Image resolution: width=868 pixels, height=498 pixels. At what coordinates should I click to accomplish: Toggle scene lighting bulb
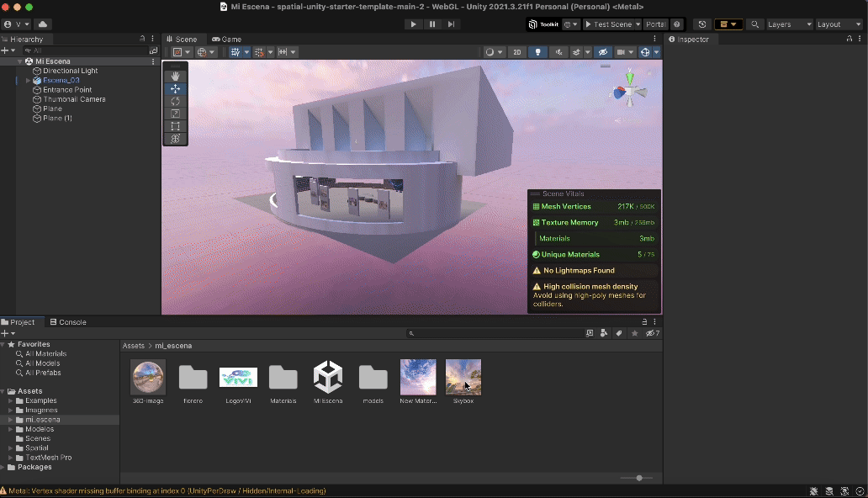538,52
